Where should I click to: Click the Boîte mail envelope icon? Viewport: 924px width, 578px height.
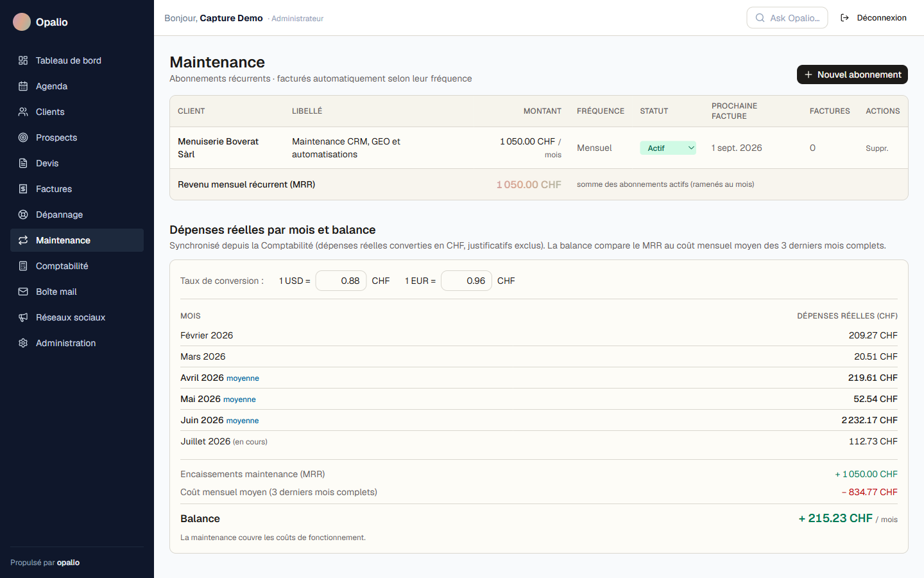23,292
